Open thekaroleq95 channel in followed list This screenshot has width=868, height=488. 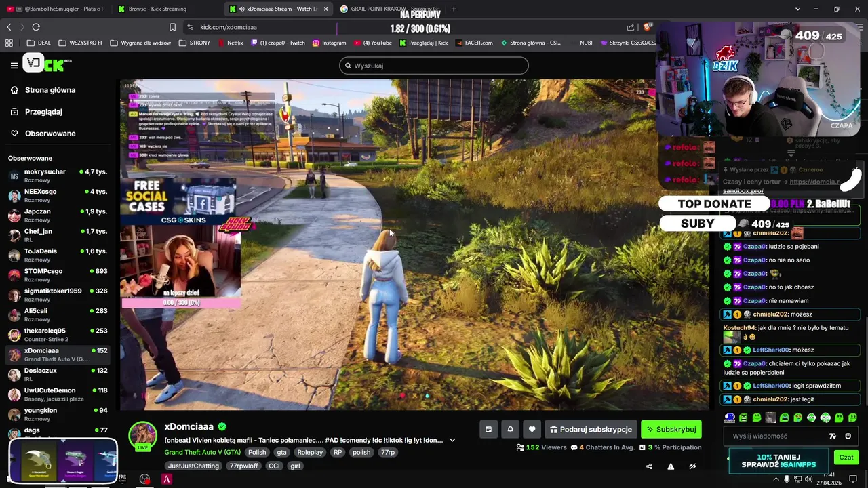(58, 334)
